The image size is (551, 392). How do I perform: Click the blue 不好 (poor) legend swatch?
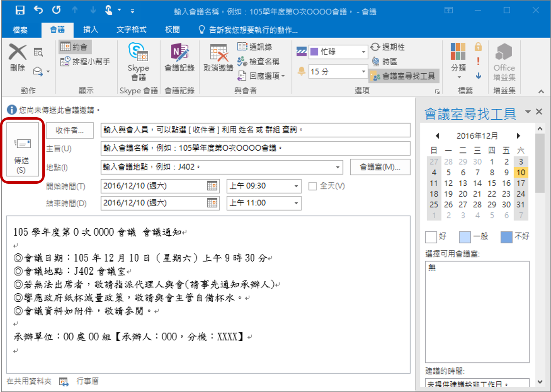(x=506, y=237)
